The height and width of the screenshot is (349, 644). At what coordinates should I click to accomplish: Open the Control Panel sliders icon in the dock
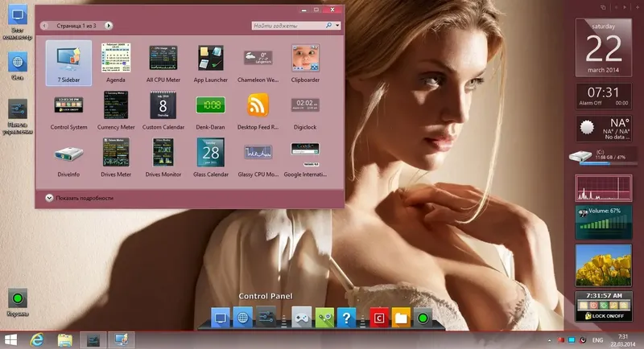coord(266,317)
